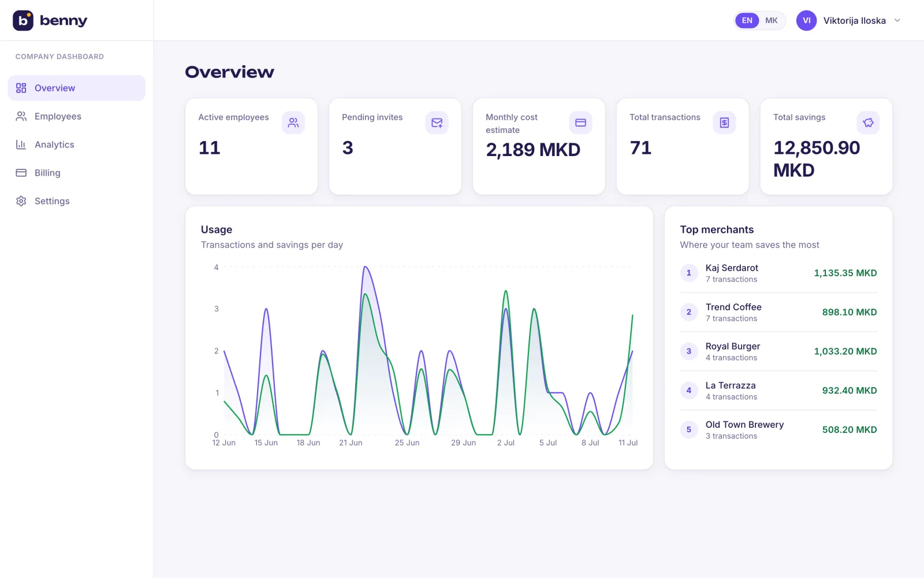This screenshot has width=924, height=578.
Task: Click the rank 1 badge for Kaj Serdarot
Action: point(689,273)
